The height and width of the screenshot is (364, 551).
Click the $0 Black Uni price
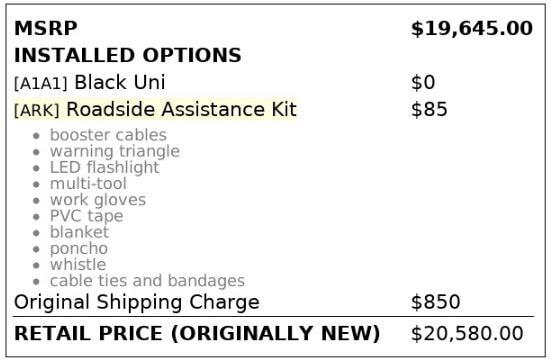(423, 83)
